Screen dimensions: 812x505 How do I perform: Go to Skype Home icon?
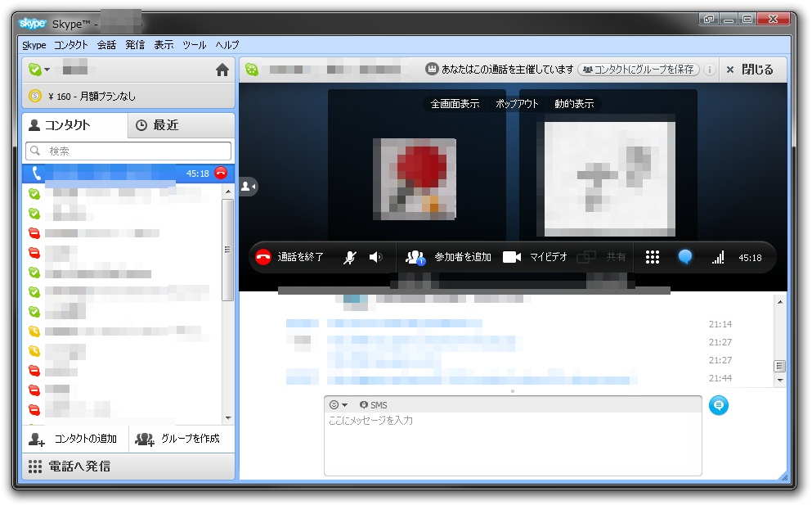point(222,70)
